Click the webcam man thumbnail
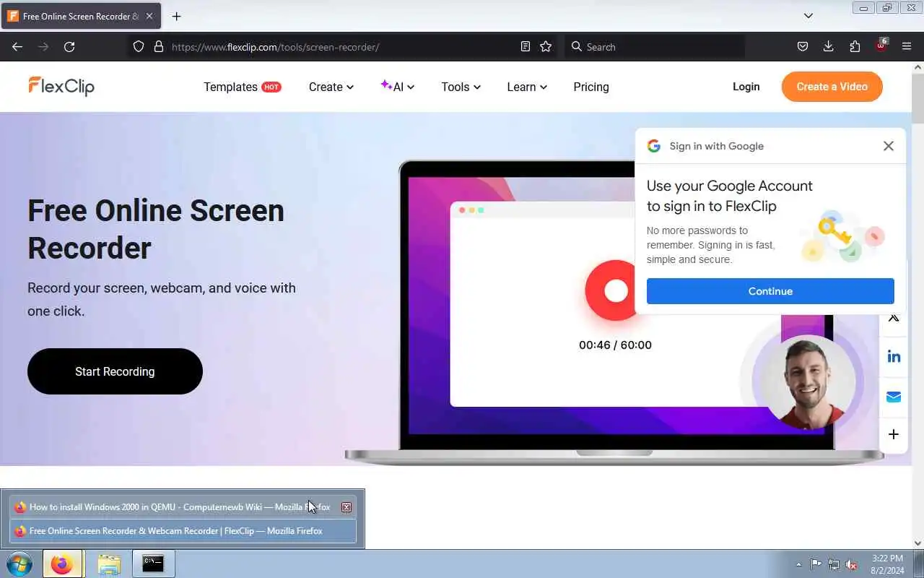The height and width of the screenshot is (578, 924). [807, 382]
